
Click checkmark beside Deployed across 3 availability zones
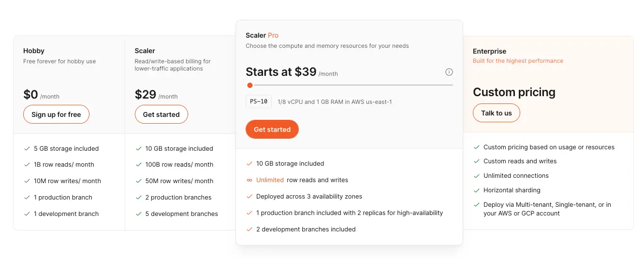pos(249,197)
